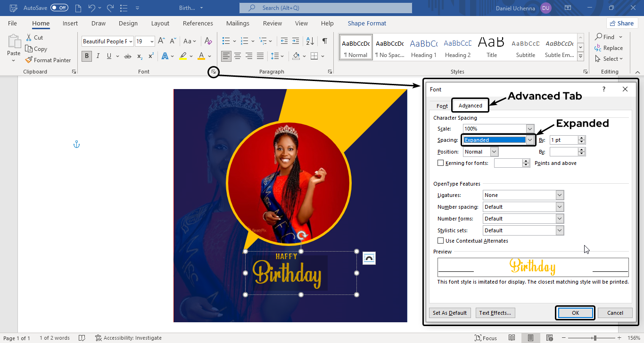644x343 pixels.
Task: Expand the Ligatures dropdown
Action: 559,195
